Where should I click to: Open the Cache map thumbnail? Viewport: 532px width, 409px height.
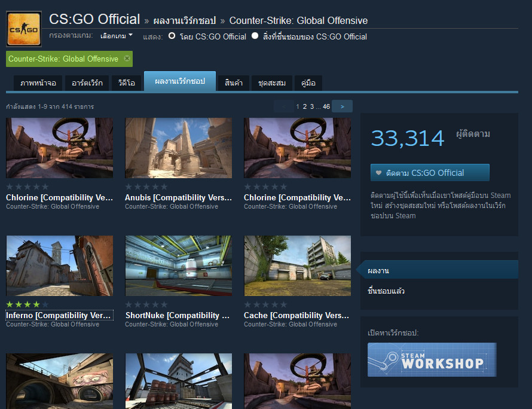pos(298,265)
